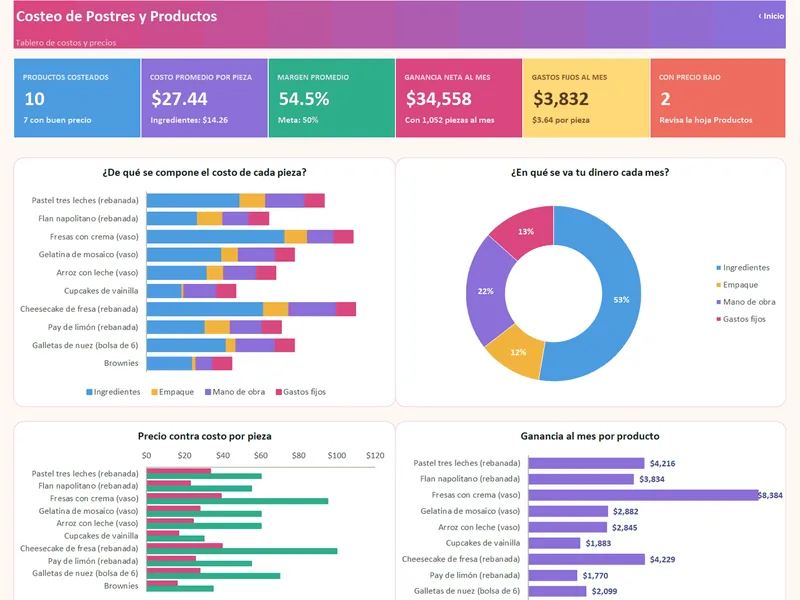
Task: Click '$3.64 por pieza' text
Action: 561,120
